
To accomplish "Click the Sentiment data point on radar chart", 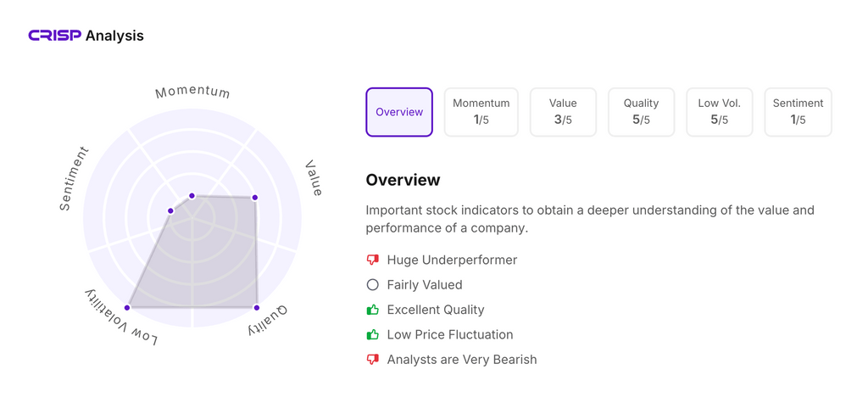I will pos(171,210).
